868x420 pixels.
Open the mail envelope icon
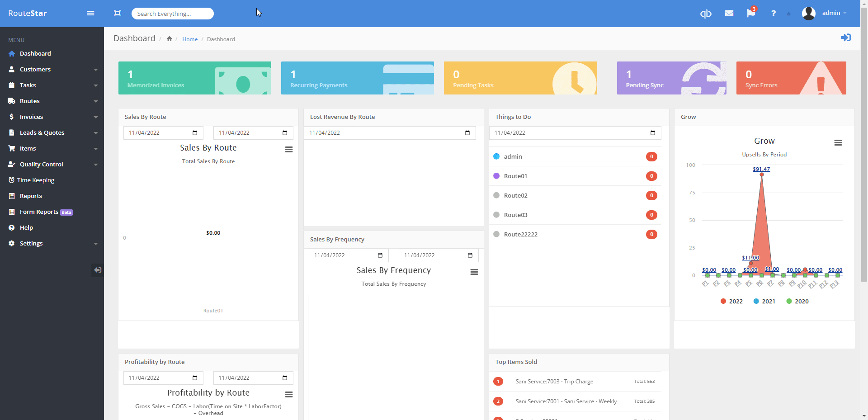point(729,14)
